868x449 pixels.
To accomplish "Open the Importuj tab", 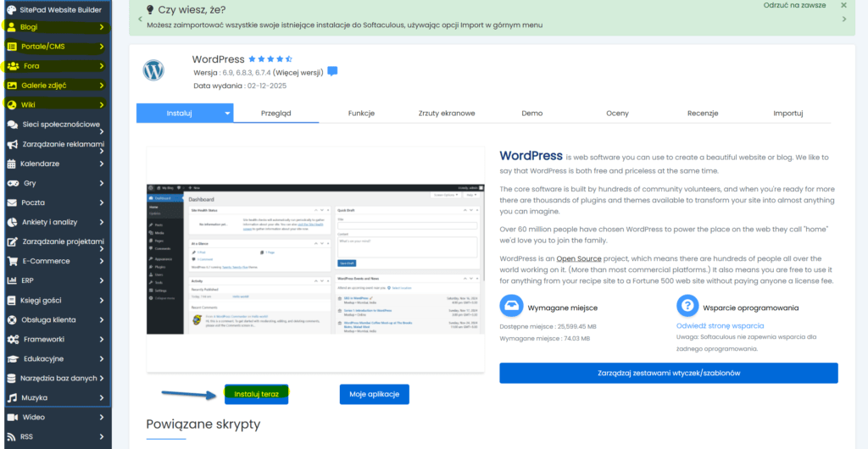I will click(x=787, y=114).
